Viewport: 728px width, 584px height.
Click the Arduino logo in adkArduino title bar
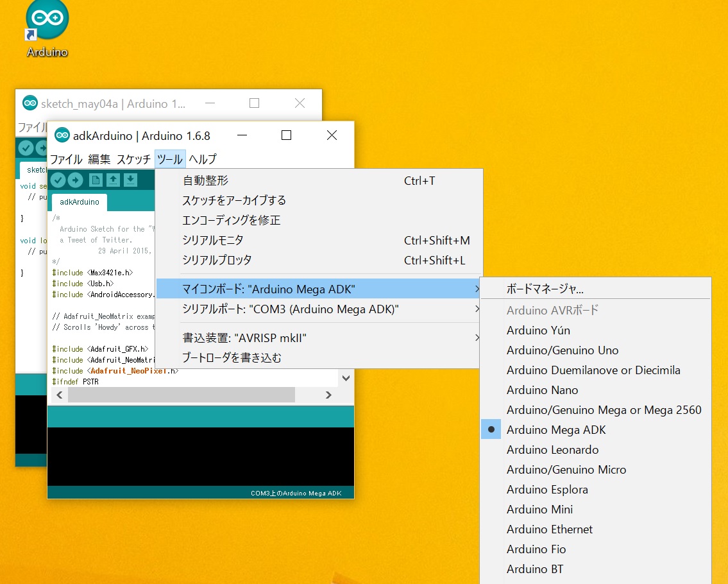point(62,135)
